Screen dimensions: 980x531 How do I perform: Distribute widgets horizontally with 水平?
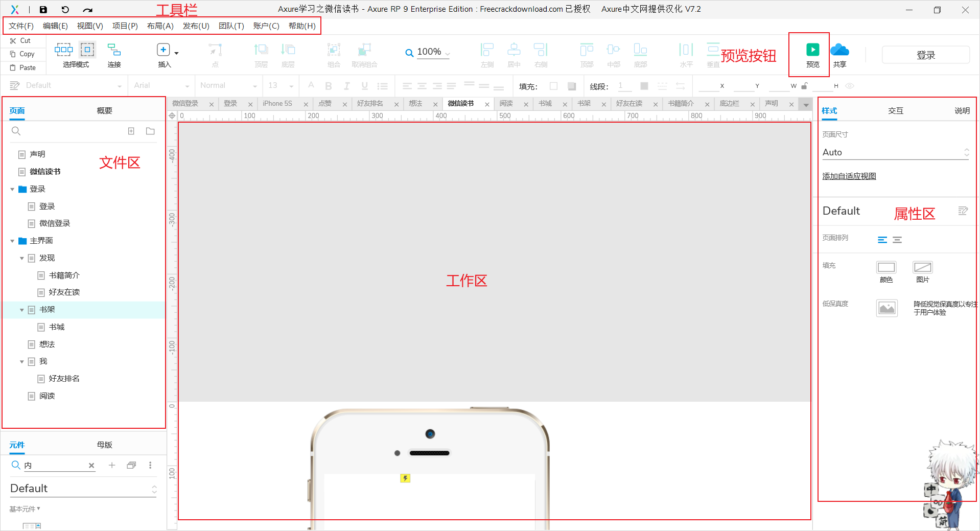point(686,55)
